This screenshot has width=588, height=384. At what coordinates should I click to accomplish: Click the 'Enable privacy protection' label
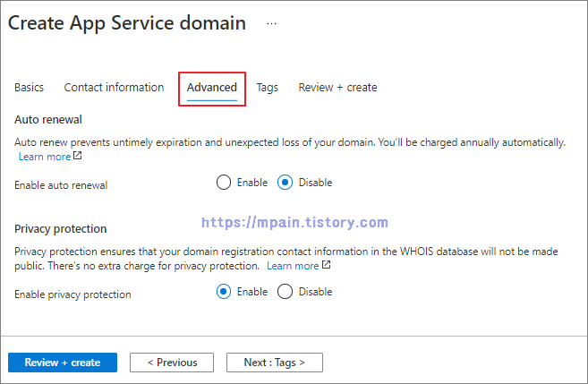click(x=72, y=294)
